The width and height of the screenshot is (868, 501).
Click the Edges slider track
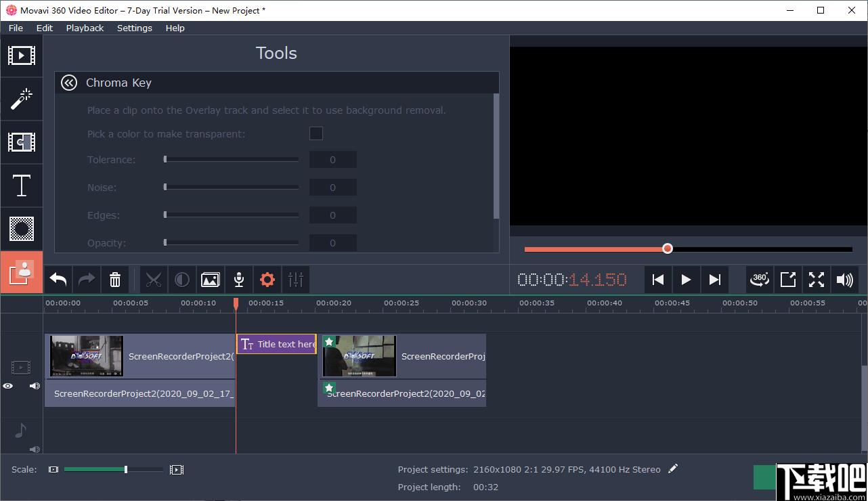tap(231, 215)
